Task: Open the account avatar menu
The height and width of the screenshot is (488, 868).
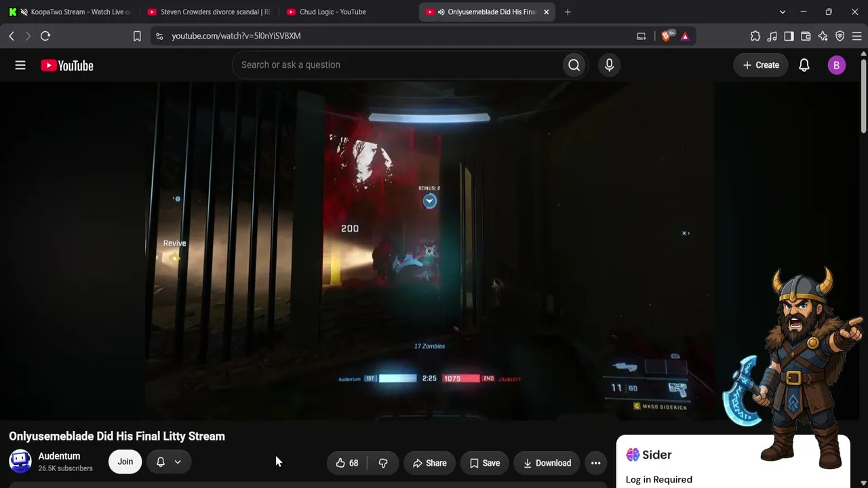Action: pos(836,65)
